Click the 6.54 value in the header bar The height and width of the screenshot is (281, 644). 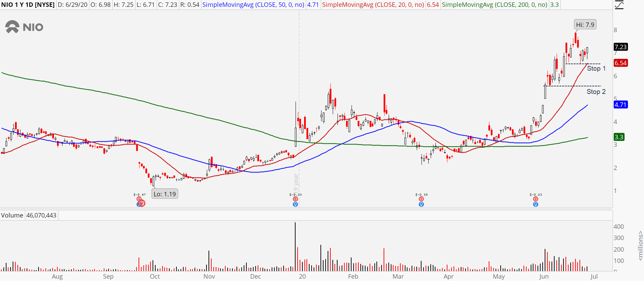[x=433, y=5]
